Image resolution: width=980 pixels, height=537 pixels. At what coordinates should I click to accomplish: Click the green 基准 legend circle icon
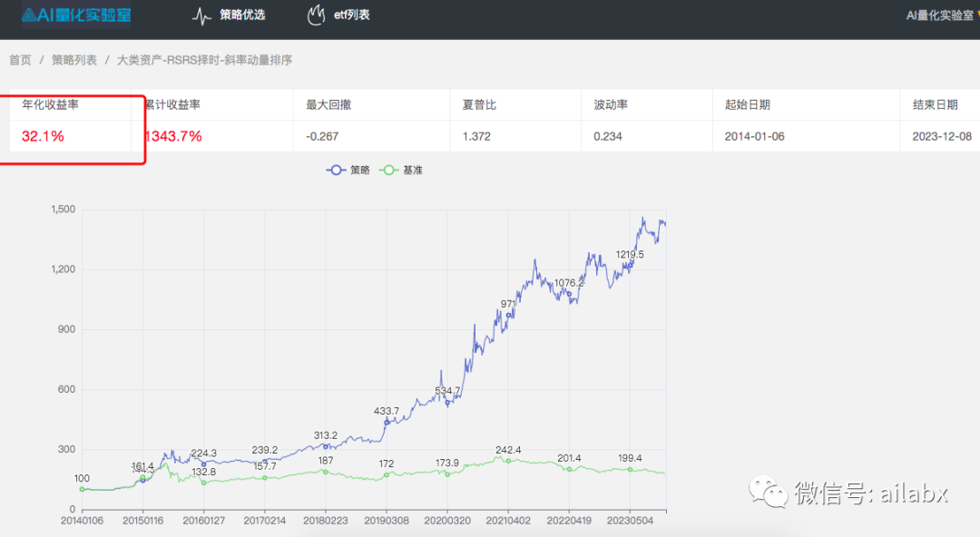click(x=388, y=170)
